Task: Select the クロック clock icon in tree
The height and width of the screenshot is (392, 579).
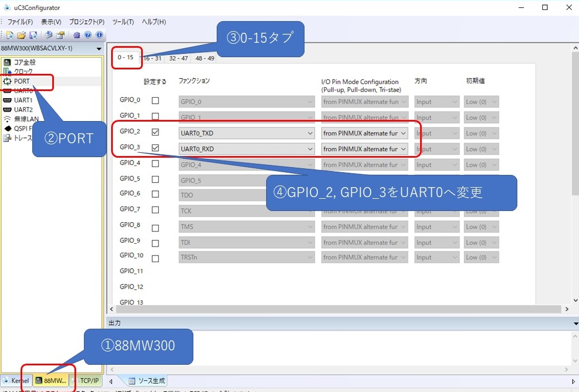Action: [x=7, y=71]
